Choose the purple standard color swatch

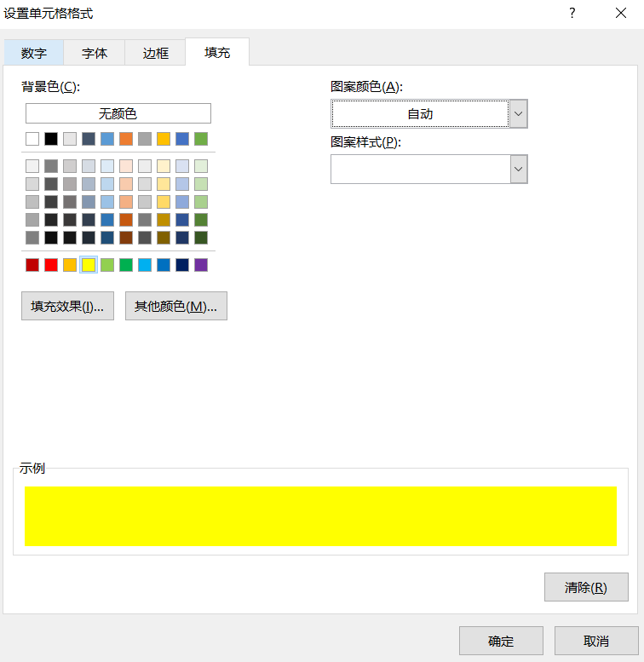(201, 265)
